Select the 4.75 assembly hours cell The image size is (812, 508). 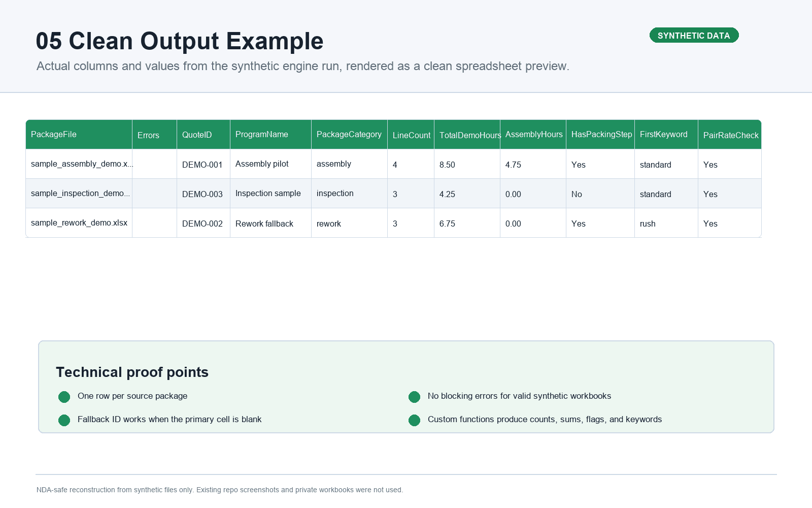coord(533,164)
